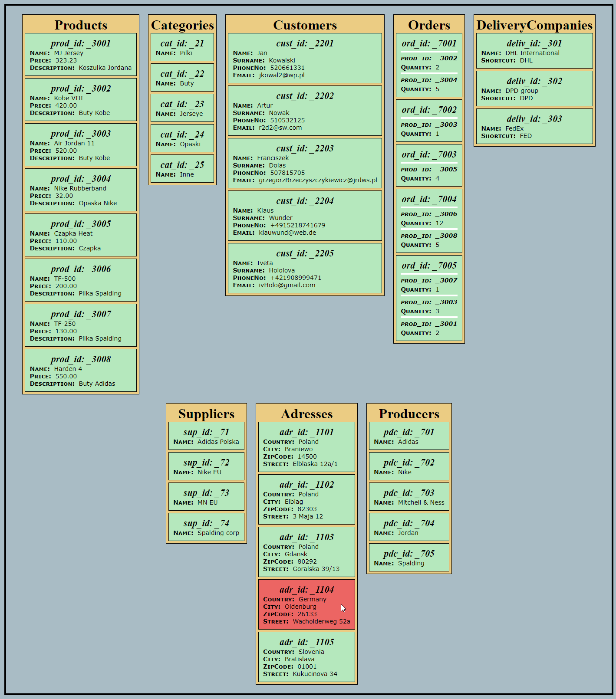The width and height of the screenshot is (616, 699).
Task: Click the Producers table header
Action: (x=409, y=414)
